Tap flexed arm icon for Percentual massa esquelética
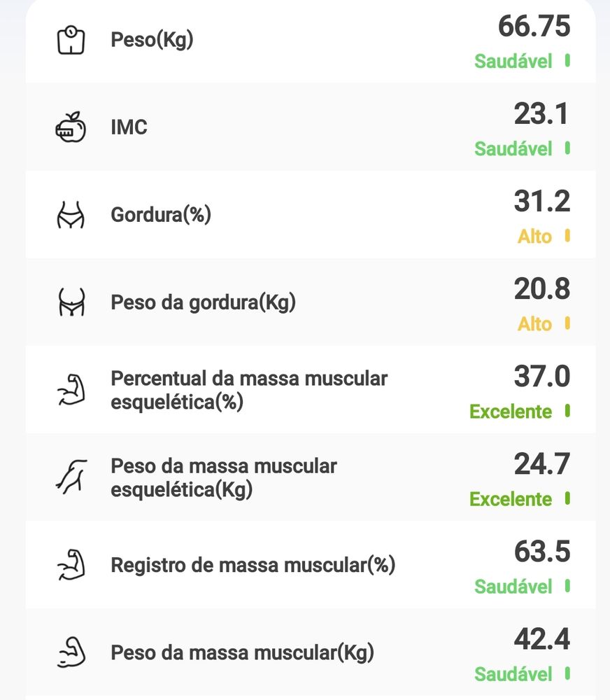Viewport: 610px width, 700px height. pos(70,391)
